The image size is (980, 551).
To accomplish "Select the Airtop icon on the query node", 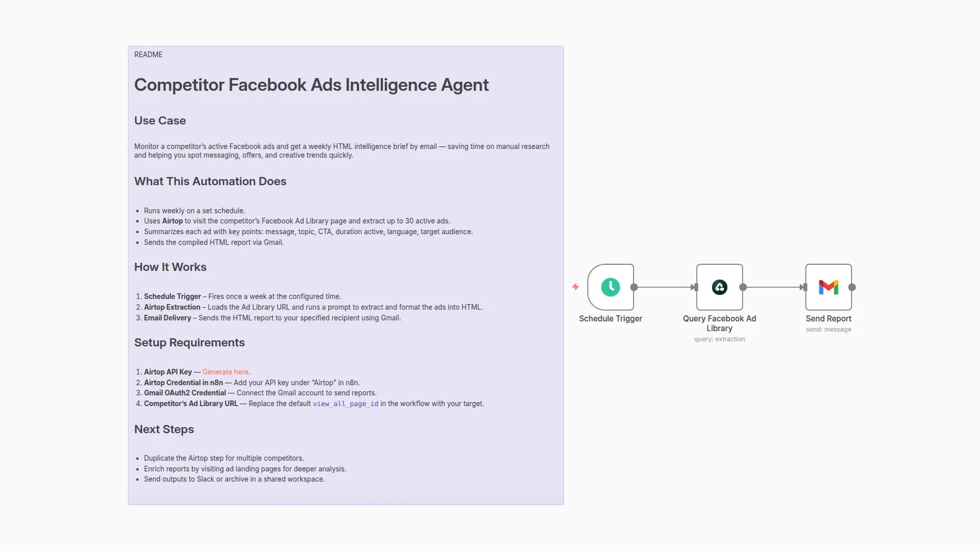I will 719,287.
